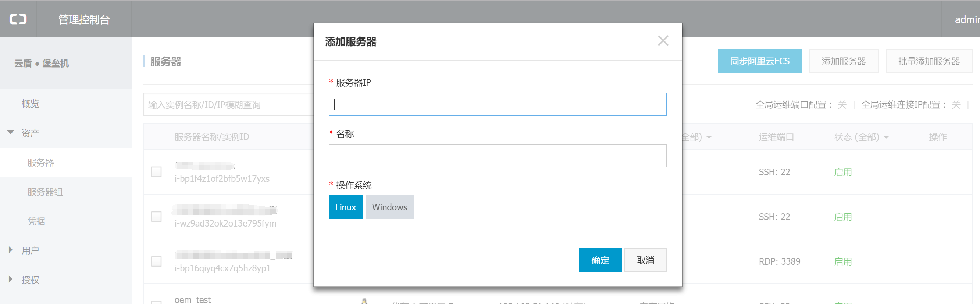This screenshot has width=980, height=304.
Task: Click 启用 status in RDP row
Action: (843, 261)
